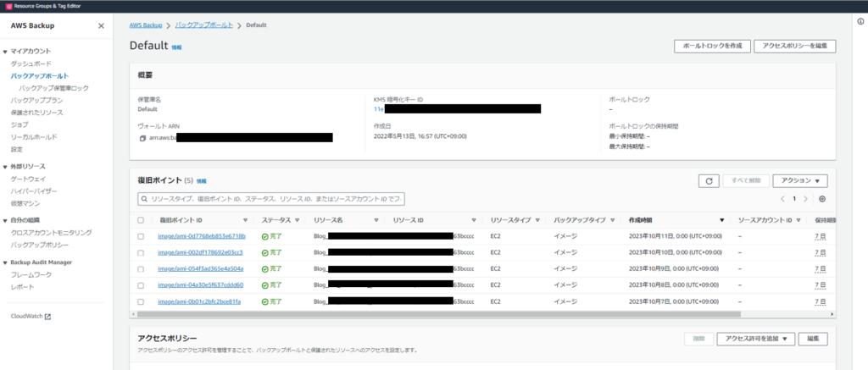Open 保護されたリソース in sidebar
The image size is (868, 370).
[37, 113]
